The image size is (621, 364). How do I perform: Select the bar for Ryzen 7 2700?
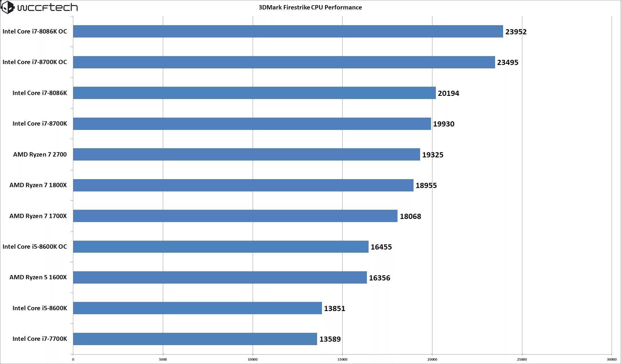[x=246, y=154]
